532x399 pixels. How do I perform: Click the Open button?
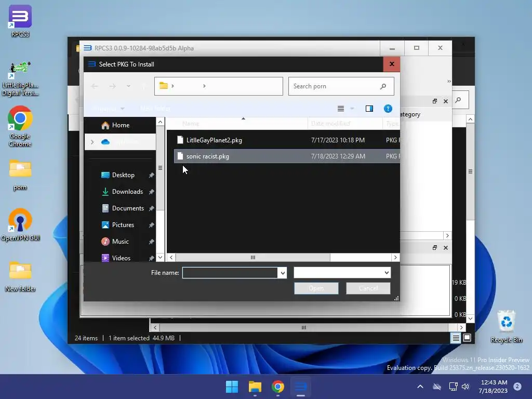pos(316,288)
